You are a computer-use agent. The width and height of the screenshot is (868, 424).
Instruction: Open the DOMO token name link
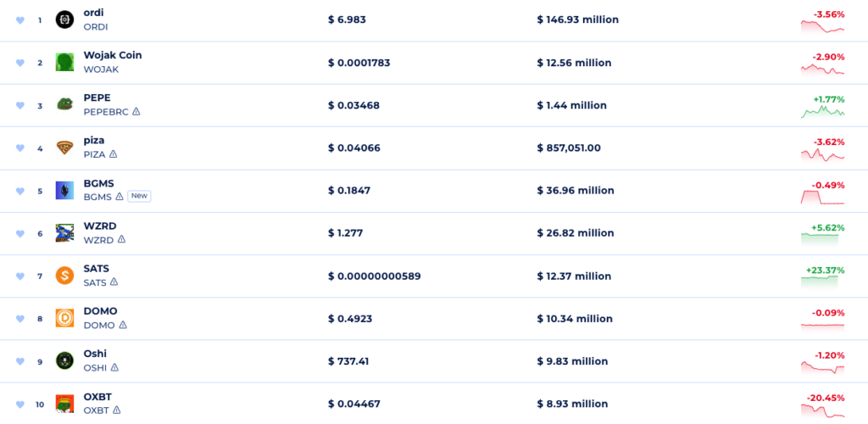click(x=100, y=311)
